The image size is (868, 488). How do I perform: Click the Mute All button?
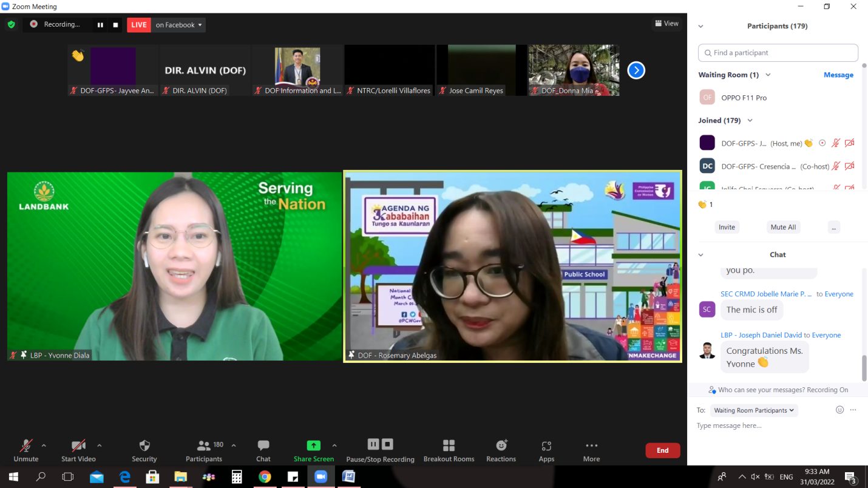tap(783, 227)
